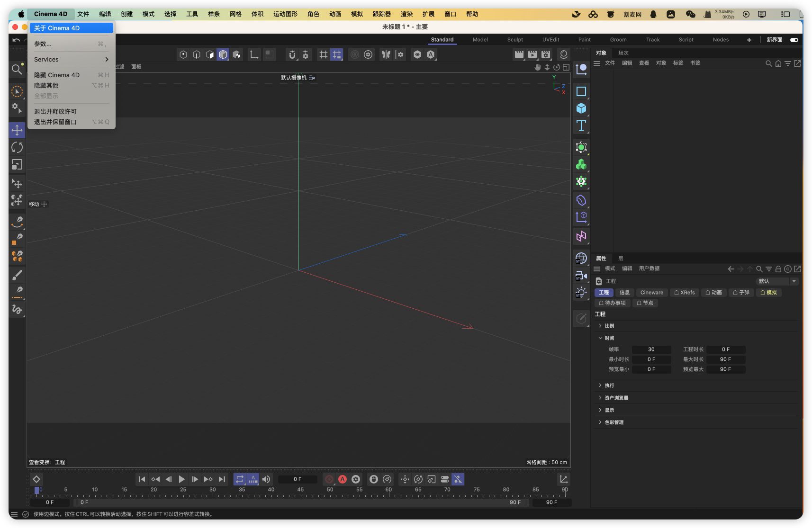Open the 用户数据 menu in attributes
The width and height of the screenshot is (812, 528).
[x=649, y=268]
